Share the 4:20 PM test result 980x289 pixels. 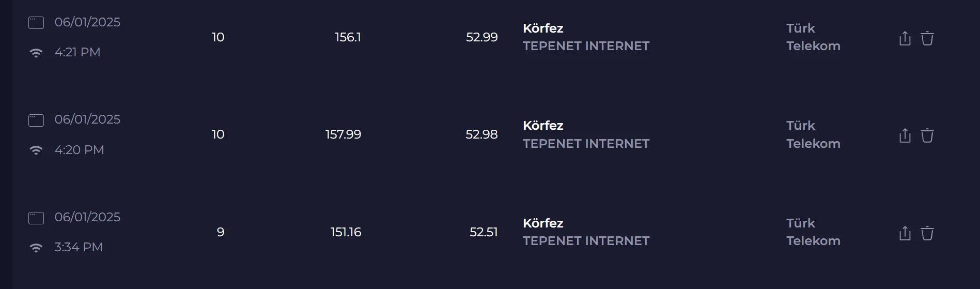[905, 135]
